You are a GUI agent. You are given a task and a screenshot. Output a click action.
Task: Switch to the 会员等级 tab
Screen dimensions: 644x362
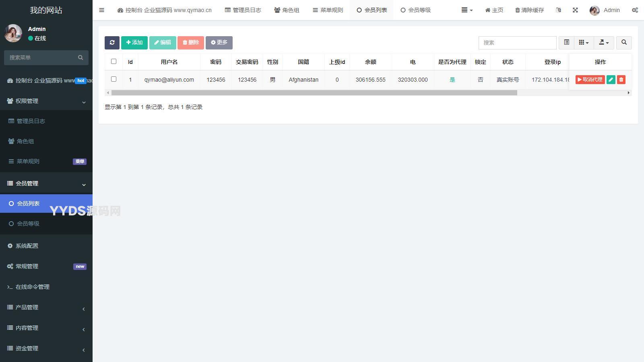[416, 10]
